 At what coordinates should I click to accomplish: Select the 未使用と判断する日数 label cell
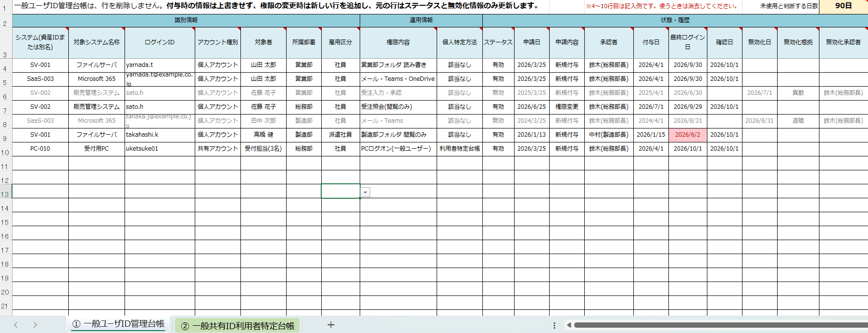click(x=789, y=6)
